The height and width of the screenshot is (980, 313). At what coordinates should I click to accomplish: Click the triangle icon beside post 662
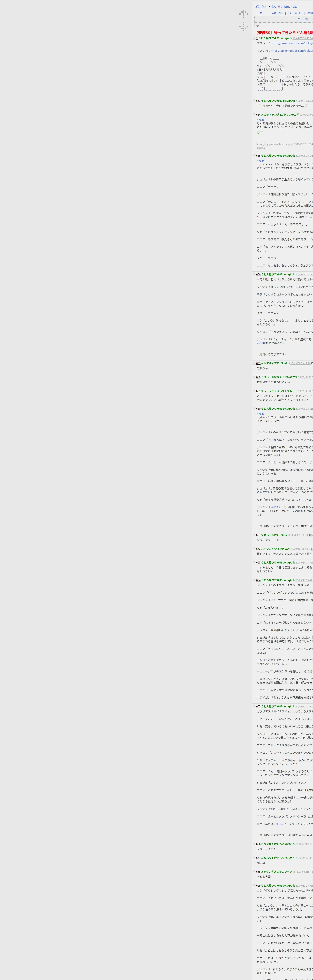point(254,549)
